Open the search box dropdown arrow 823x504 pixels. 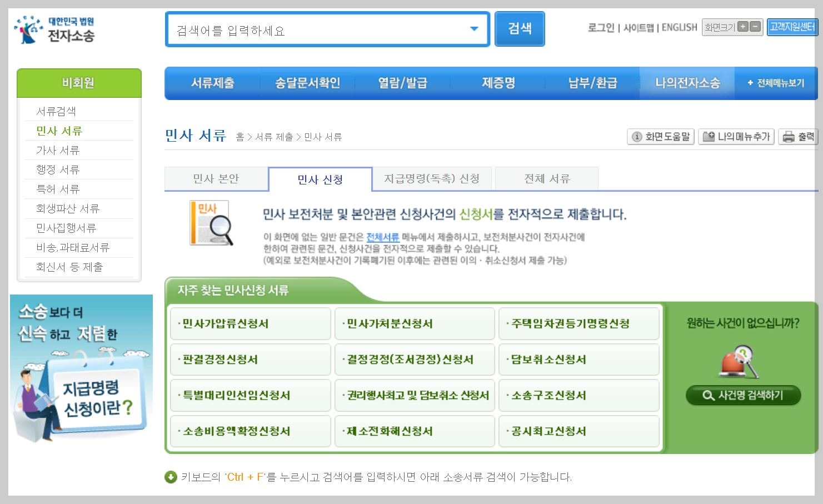pos(474,29)
